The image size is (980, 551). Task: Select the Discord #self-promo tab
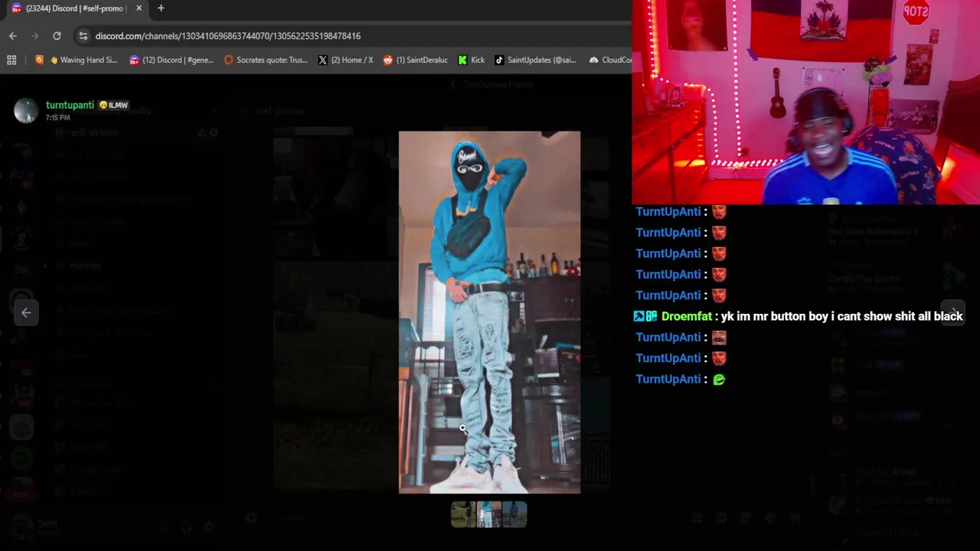coord(74,8)
